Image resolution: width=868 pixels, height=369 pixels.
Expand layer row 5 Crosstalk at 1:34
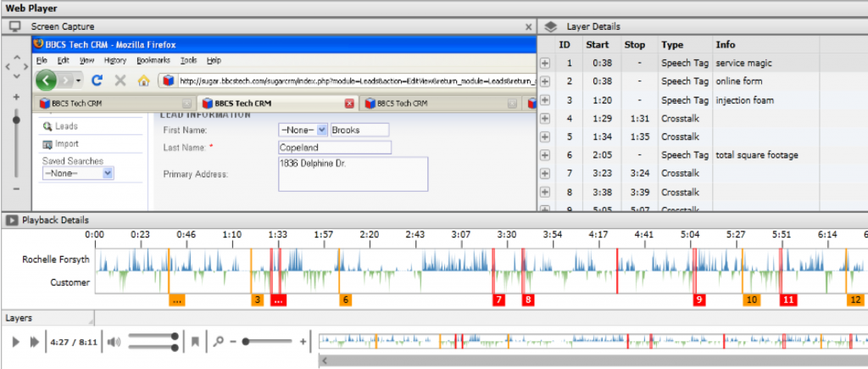(545, 137)
